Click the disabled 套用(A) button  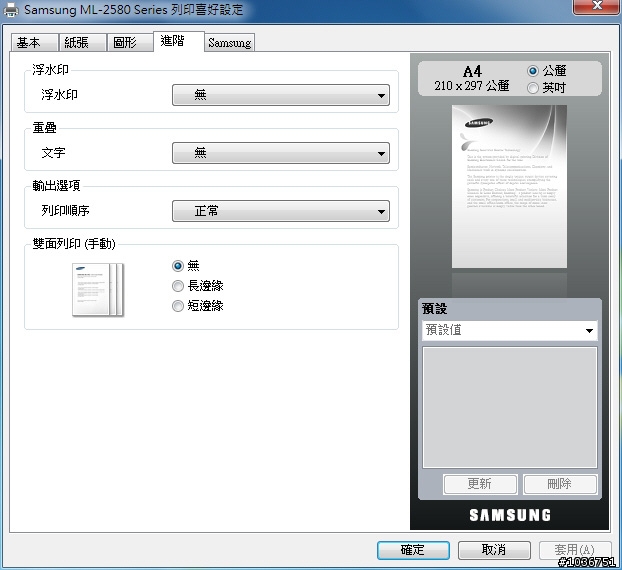(x=575, y=550)
